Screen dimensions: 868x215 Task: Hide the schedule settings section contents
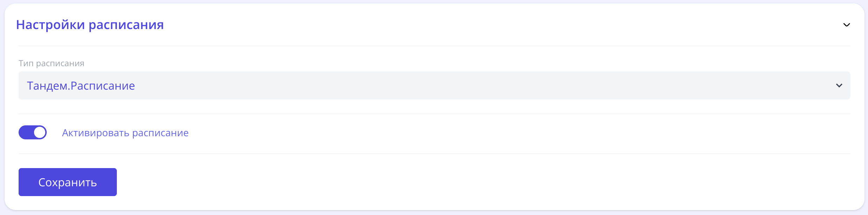coord(846,25)
